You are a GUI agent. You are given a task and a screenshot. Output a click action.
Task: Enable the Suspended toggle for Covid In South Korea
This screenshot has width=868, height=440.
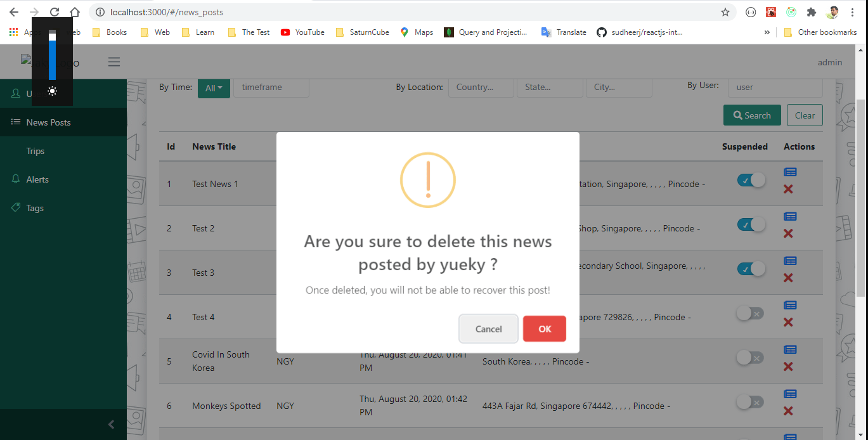pyautogui.click(x=749, y=358)
